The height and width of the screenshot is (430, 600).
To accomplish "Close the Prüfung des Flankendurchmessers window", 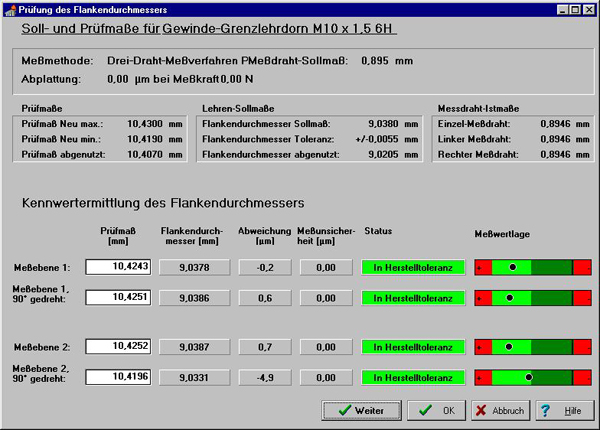I will [589, 10].
